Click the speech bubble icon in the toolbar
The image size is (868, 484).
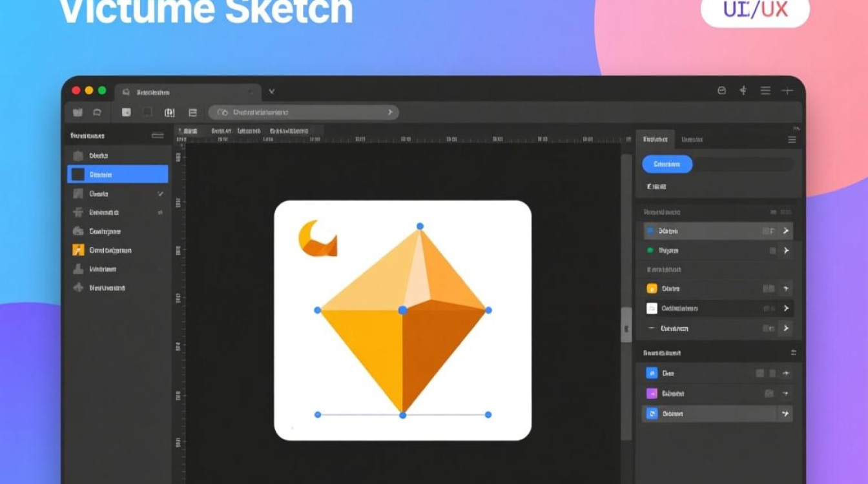[97, 112]
